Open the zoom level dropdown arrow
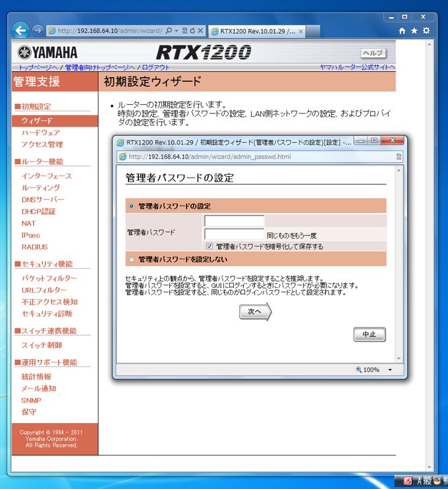The width and height of the screenshot is (448, 489). (390, 370)
